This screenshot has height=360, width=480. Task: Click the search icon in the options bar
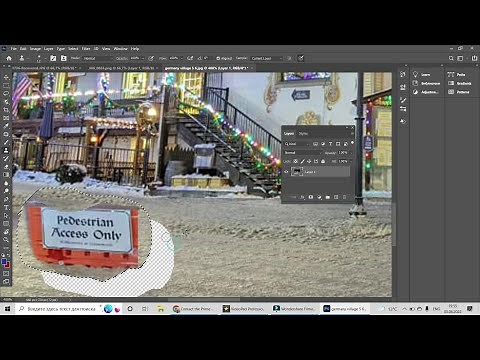[451, 58]
